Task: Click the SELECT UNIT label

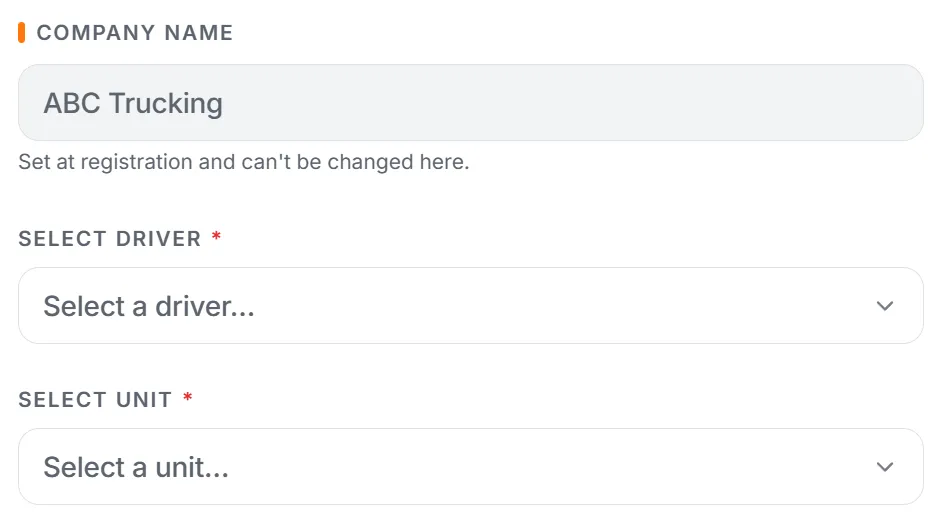Action: point(95,400)
